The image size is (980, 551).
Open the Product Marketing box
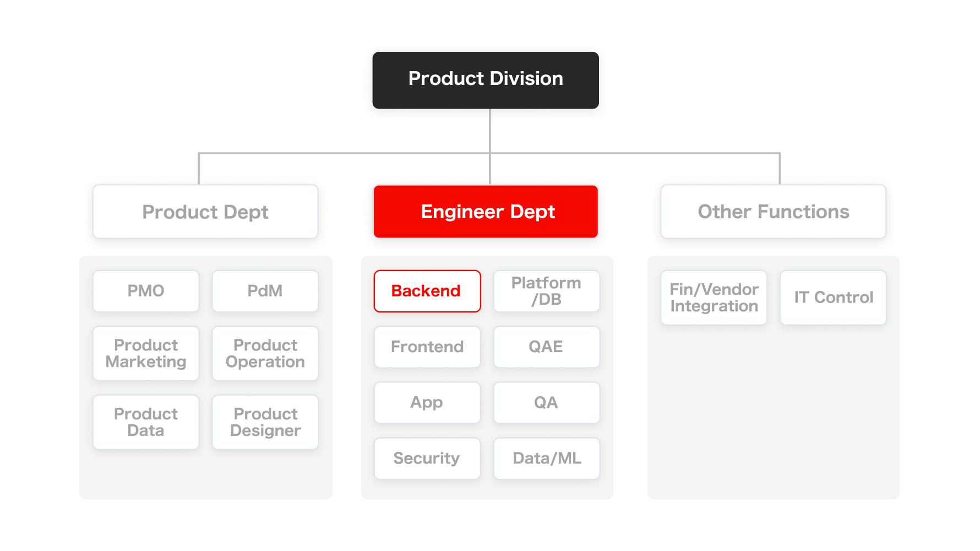coord(146,353)
